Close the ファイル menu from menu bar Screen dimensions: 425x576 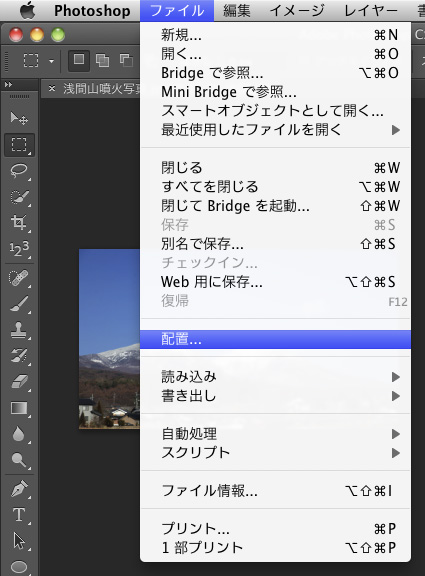click(177, 10)
